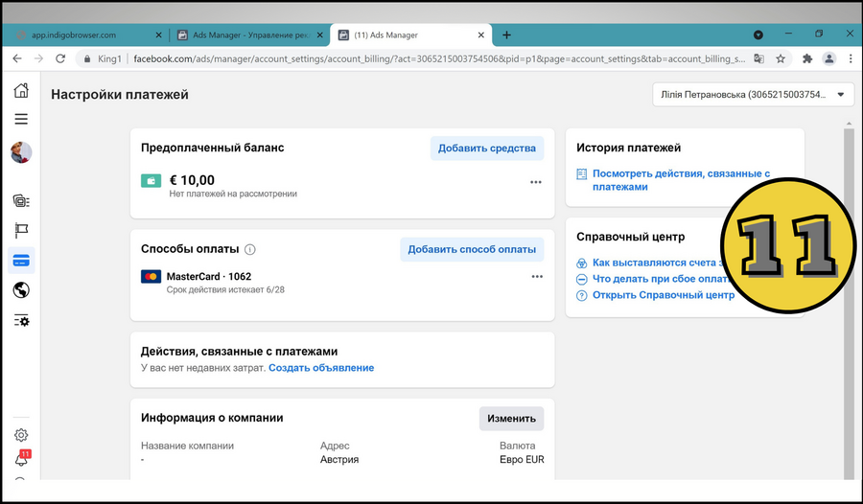The width and height of the screenshot is (863, 504).
Task: Click the MasterCard logo icon
Action: [151, 276]
